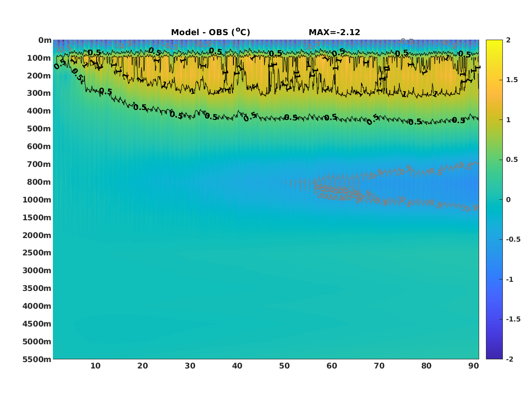
Task: Click the "4500m" depth axis label
Action: (x=37, y=324)
